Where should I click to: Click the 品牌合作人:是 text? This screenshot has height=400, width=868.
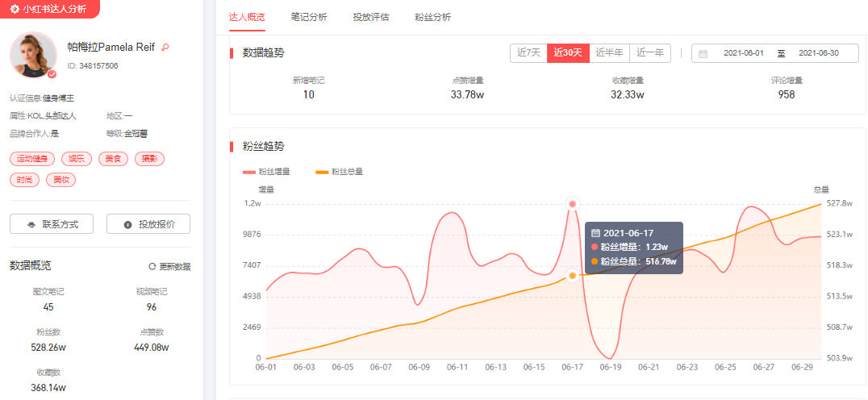pos(35,133)
